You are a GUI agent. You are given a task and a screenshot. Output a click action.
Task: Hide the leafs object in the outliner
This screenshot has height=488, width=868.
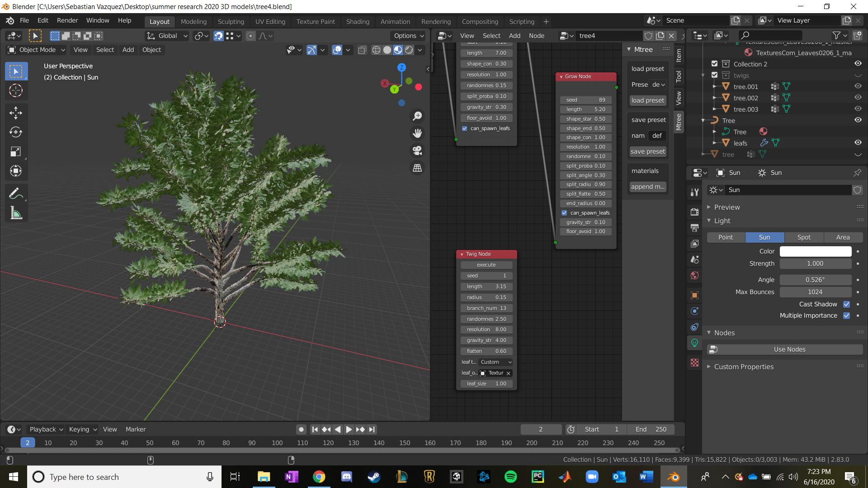click(858, 142)
